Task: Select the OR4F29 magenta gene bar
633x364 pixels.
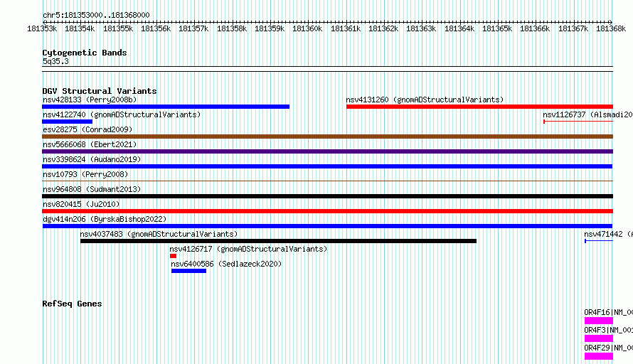Action: (x=599, y=356)
